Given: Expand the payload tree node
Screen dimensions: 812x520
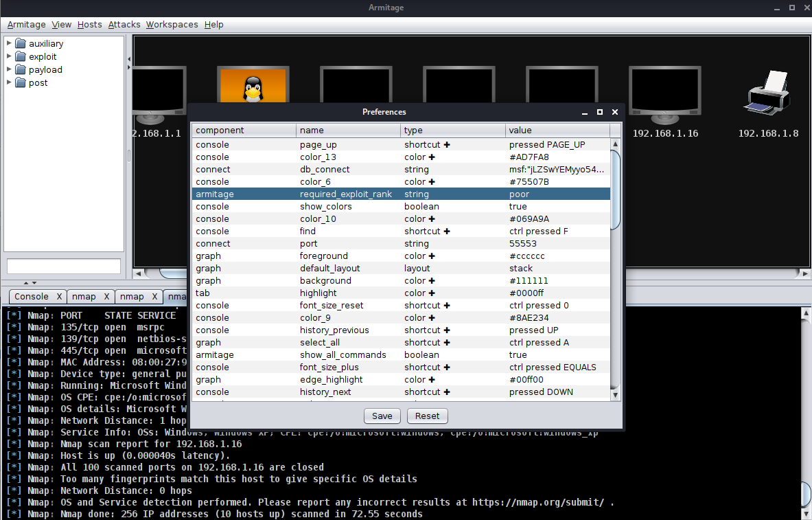Looking at the screenshot, I should 9,69.
